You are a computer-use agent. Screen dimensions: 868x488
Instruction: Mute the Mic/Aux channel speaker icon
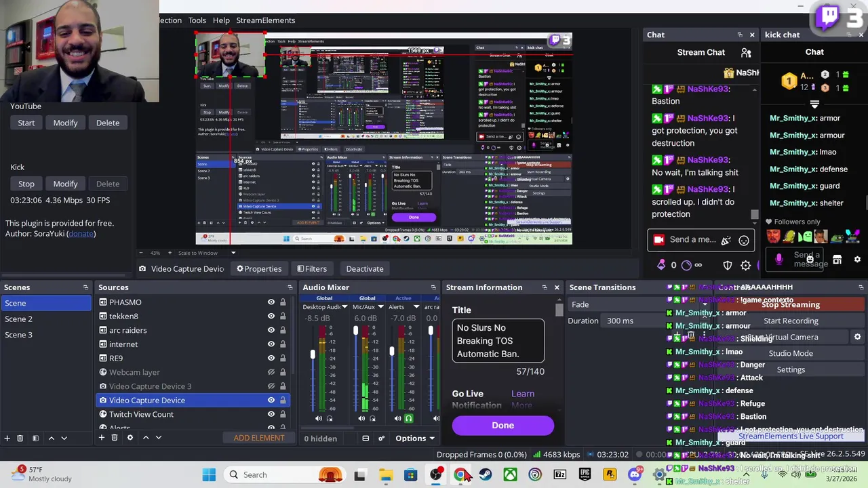point(361,418)
